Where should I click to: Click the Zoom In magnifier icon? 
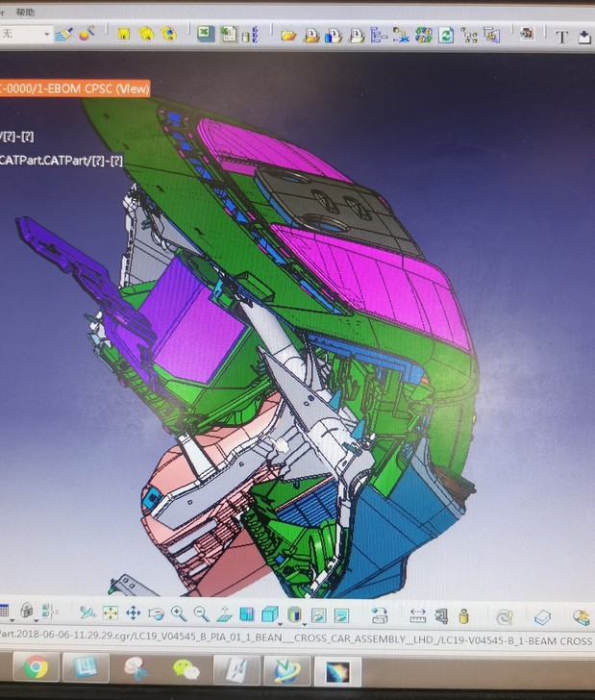179,613
